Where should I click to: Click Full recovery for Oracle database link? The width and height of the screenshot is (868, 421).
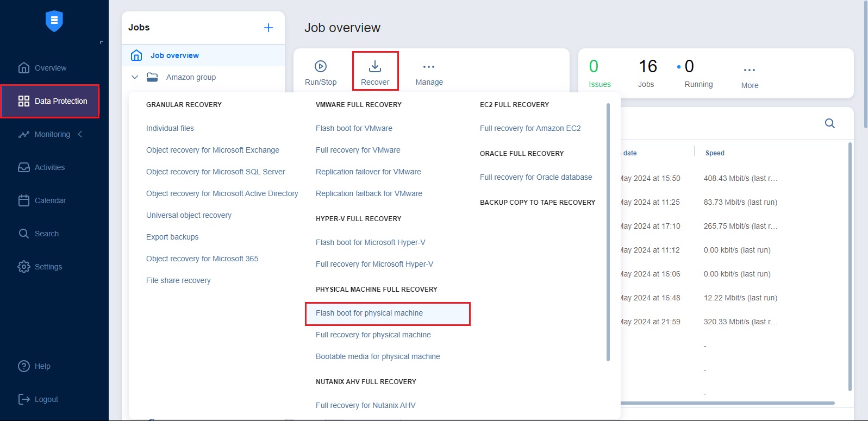point(536,177)
